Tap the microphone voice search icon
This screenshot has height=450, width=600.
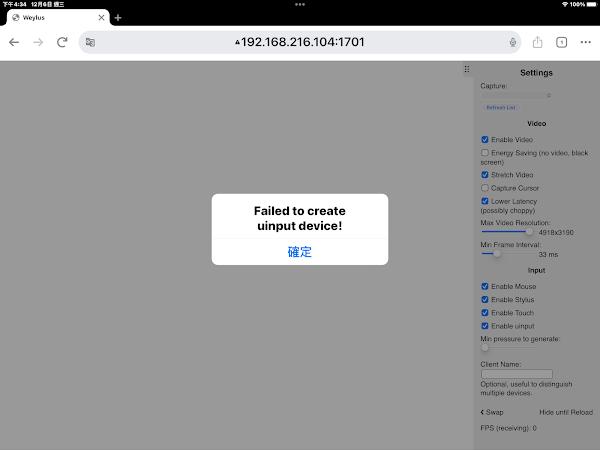[513, 42]
